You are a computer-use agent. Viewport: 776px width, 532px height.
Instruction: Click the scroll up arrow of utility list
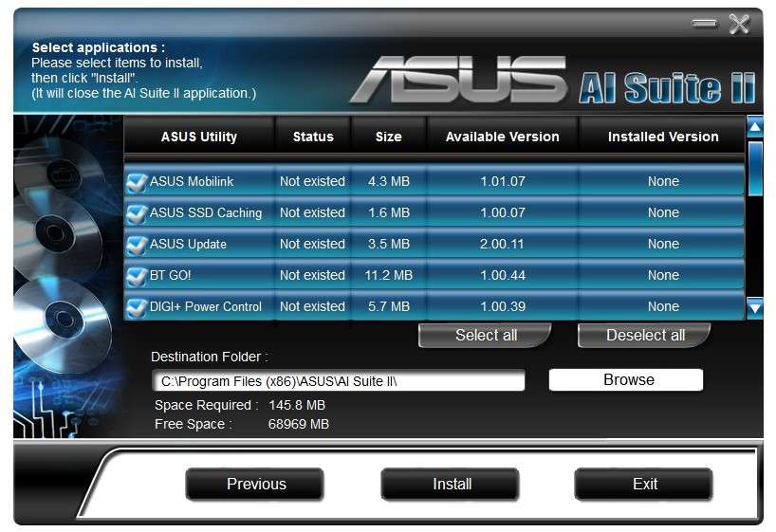point(755,127)
